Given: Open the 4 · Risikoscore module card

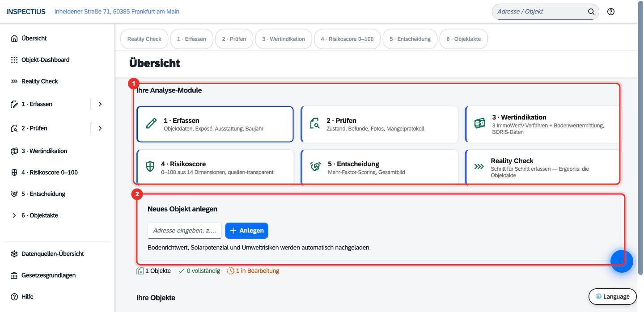Looking at the screenshot, I should (215, 167).
